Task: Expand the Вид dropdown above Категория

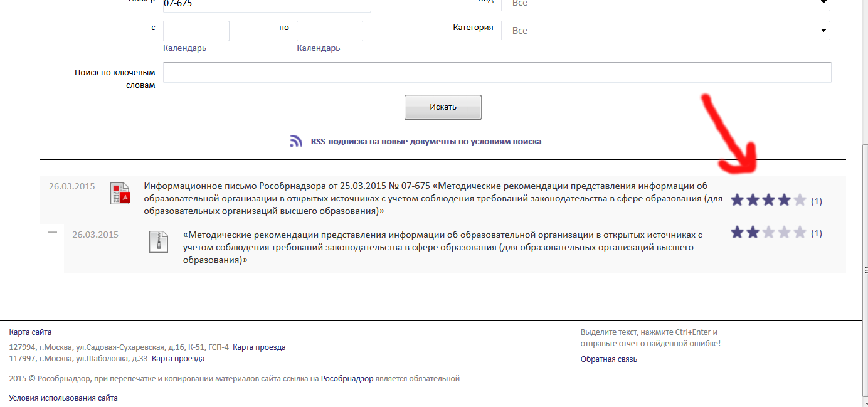Action: (665, 4)
